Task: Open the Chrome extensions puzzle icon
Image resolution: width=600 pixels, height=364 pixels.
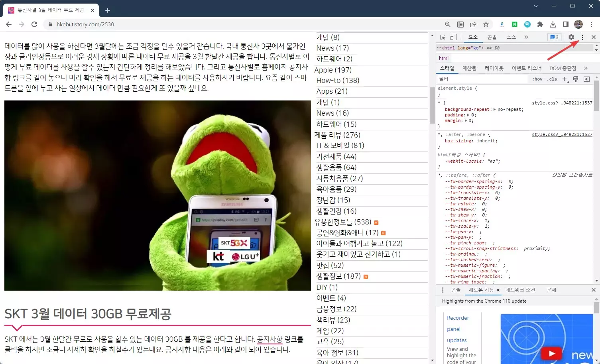Action: pyautogui.click(x=540, y=24)
